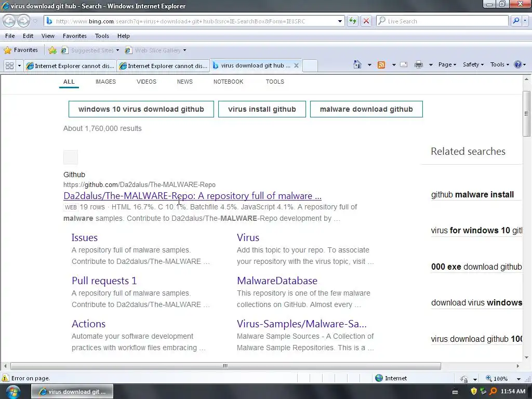Open the Issues sublink
The width and height of the screenshot is (532, 399).
pos(85,237)
